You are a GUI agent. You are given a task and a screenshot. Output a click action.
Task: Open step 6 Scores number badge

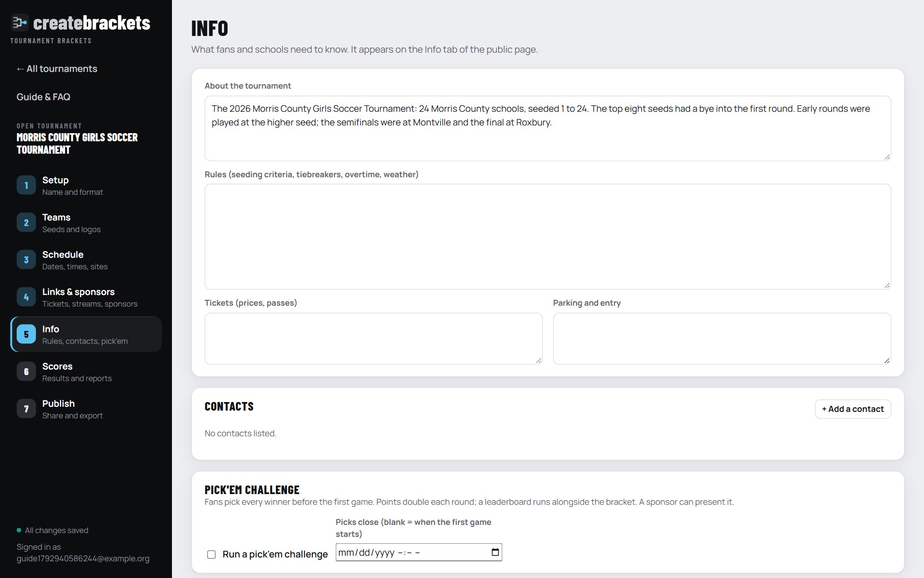[26, 372]
